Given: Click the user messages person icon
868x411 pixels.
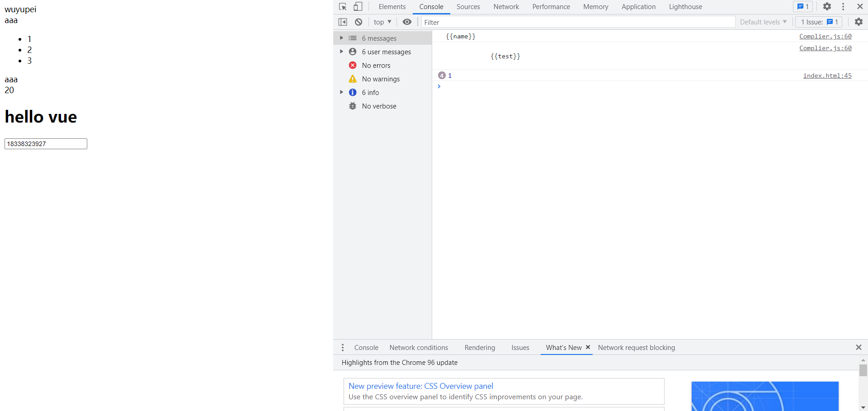Looking at the screenshot, I should pyautogui.click(x=353, y=52).
